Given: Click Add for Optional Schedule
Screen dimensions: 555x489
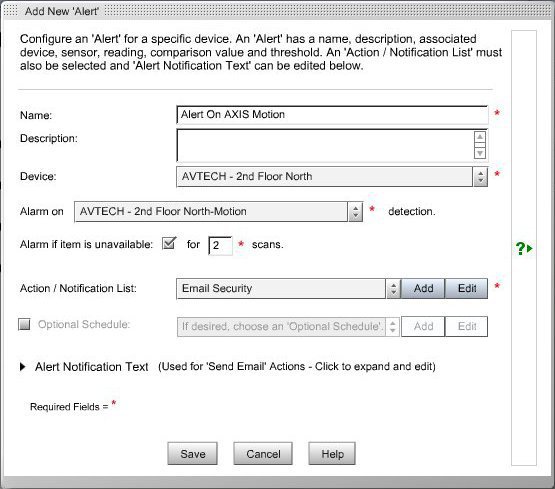Looking at the screenshot, I should (423, 326).
